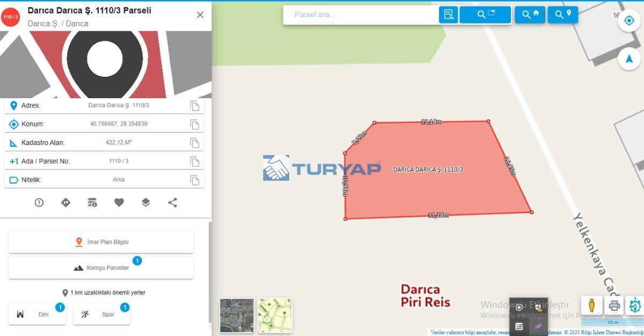
Task: Click the heart favorite icon
Action: pyautogui.click(x=119, y=202)
